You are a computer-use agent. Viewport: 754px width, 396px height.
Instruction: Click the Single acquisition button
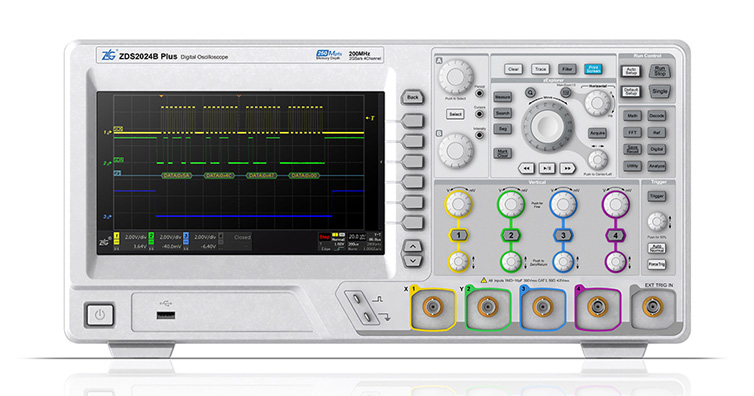coord(660,91)
